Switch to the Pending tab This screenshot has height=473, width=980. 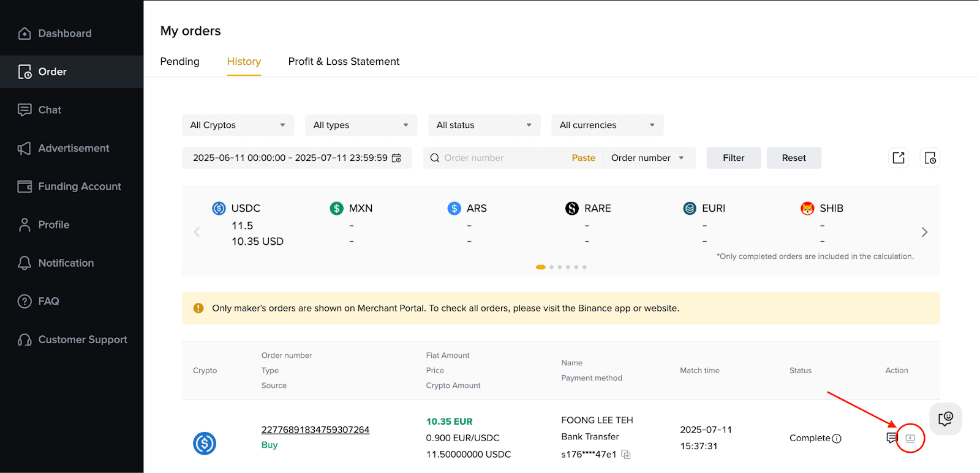point(179,61)
